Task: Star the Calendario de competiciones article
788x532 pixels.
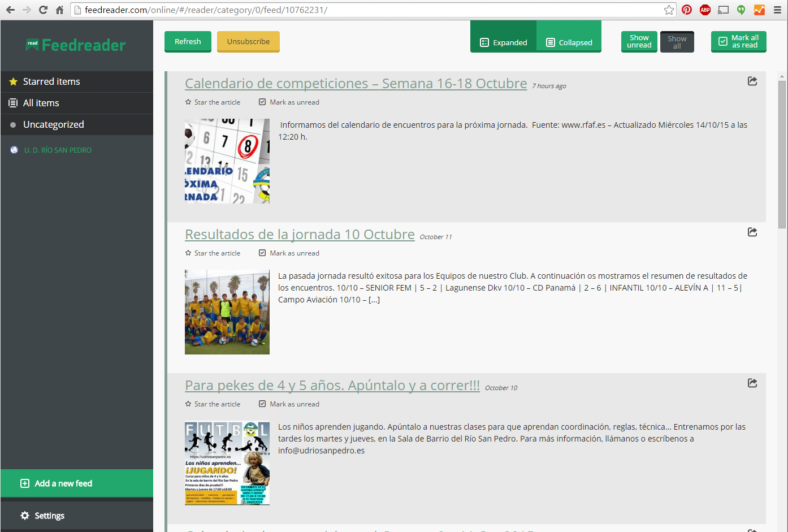Action: (213, 102)
